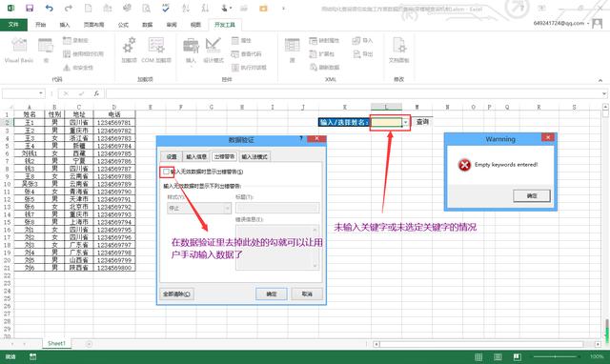Click XML Import (导入)
The width and height of the screenshot is (610, 364).
point(362,40)
